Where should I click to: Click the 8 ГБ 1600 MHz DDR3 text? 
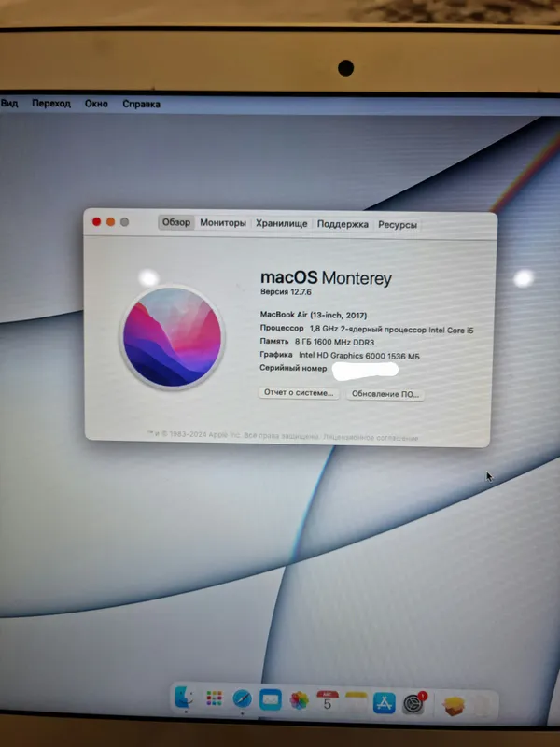(x=334, y=342)
